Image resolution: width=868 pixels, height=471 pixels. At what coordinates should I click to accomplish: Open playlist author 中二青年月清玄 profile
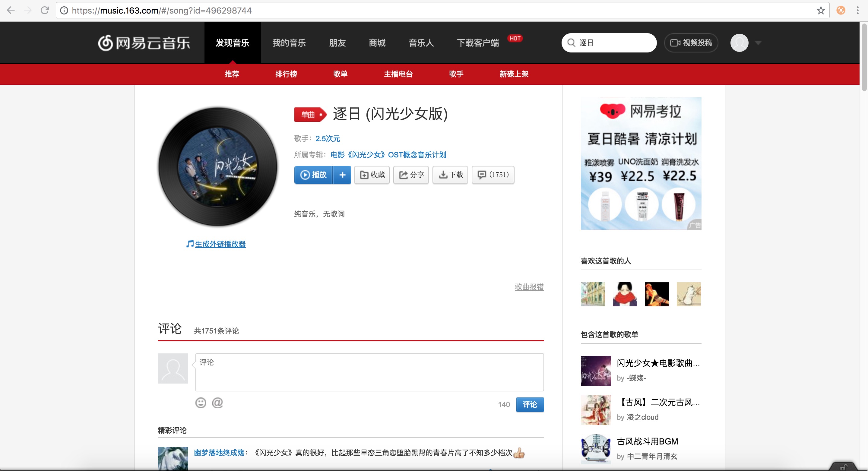(x=652, y=456)
